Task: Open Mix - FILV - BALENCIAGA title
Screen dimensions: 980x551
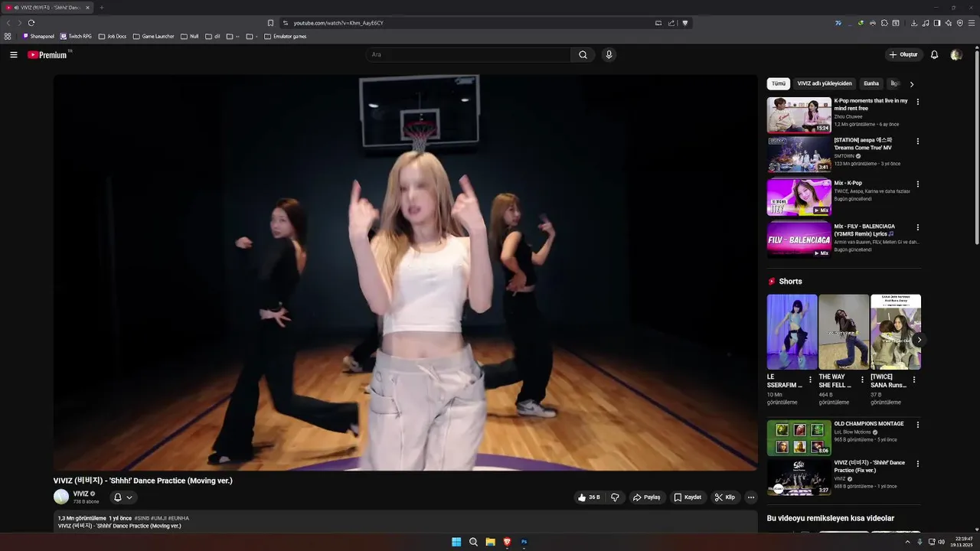Action: point(864,230)
